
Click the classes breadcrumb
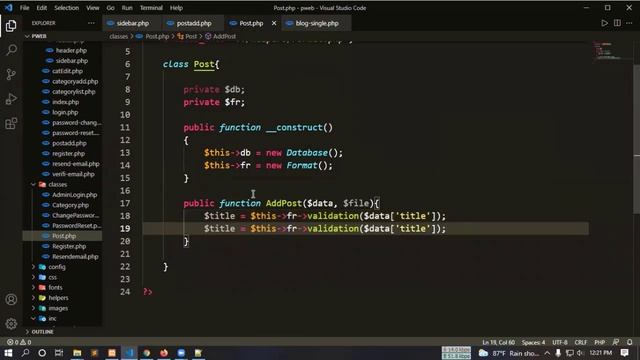point(119,36)
